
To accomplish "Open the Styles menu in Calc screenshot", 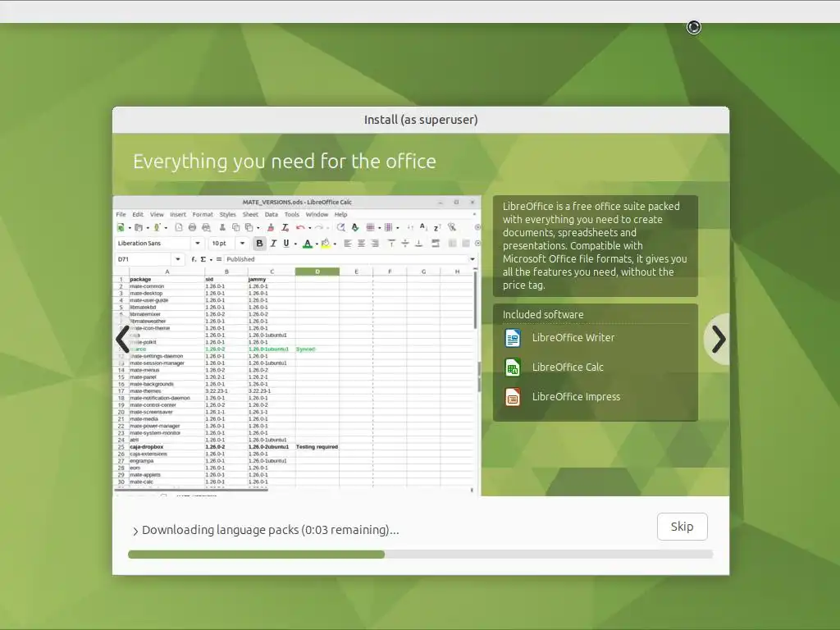I will (228, 214).
